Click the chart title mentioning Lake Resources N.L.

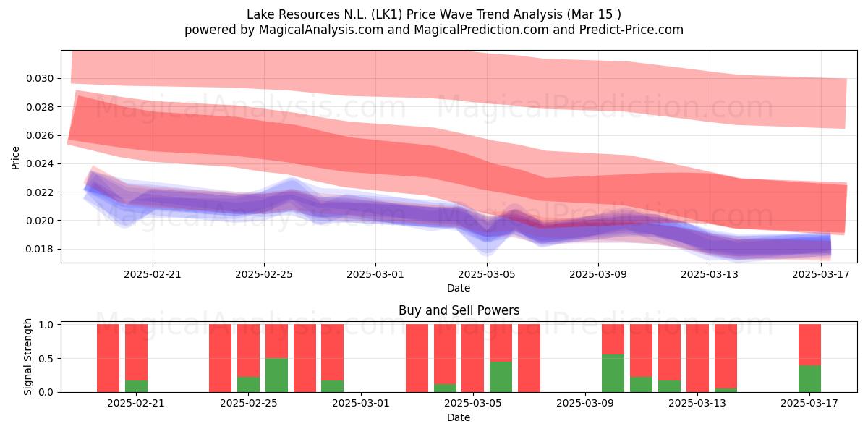click(434, 14)
